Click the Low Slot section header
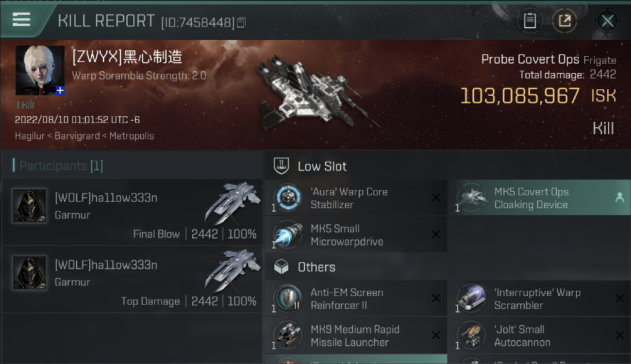This screenshot has width=631, height=364. pos(322,166)
